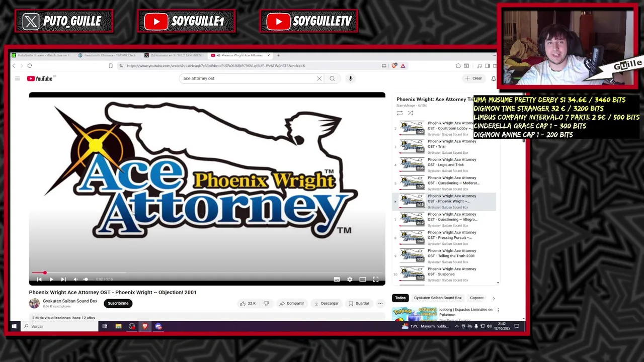Click the Windows taskbar Buscar search box
This screenshot has width=644, height=362.
(59, 326)
